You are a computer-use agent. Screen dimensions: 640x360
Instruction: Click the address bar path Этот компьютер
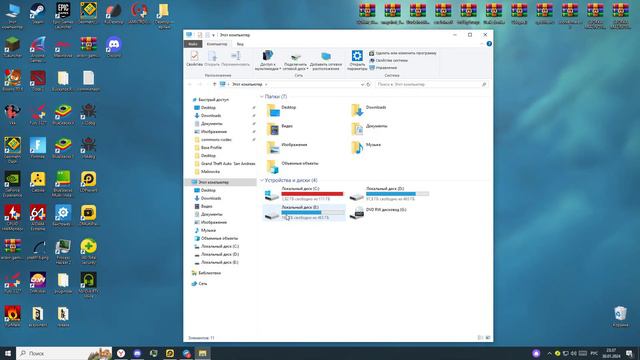[247, 84]
